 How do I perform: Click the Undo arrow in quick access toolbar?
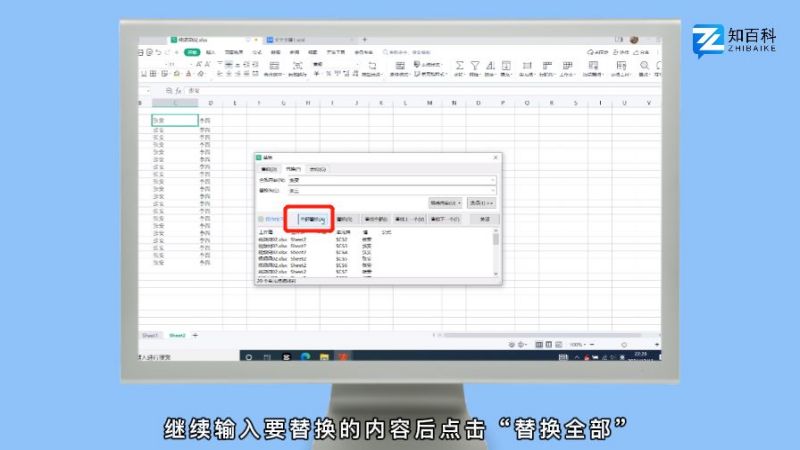(x=172, y=51)
